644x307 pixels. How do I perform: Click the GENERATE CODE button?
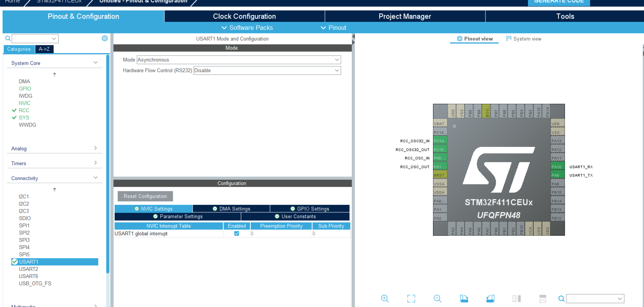click(558, 2)
